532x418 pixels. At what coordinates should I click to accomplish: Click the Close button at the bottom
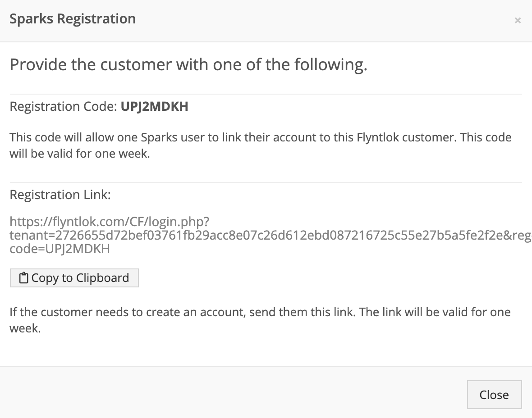494,395
